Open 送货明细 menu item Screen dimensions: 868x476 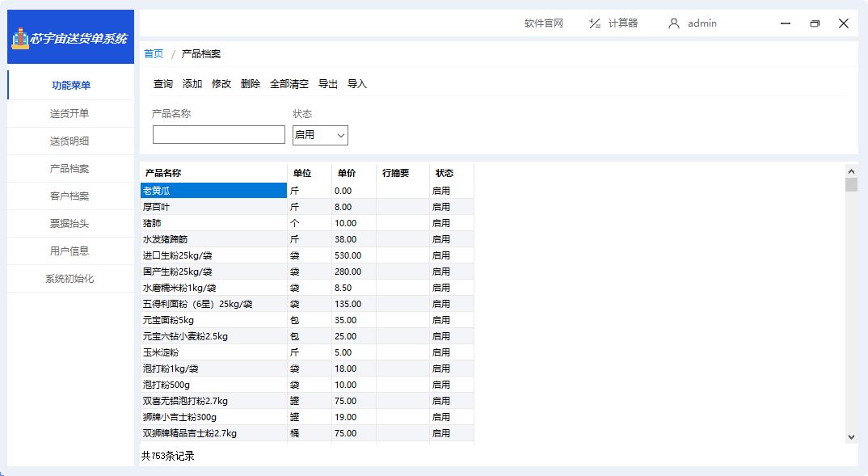point(70,141)
